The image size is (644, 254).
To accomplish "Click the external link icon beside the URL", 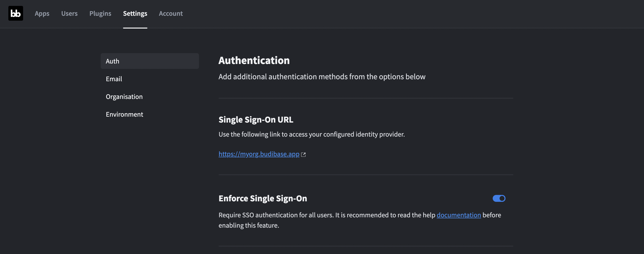I will tap(303, 155).
